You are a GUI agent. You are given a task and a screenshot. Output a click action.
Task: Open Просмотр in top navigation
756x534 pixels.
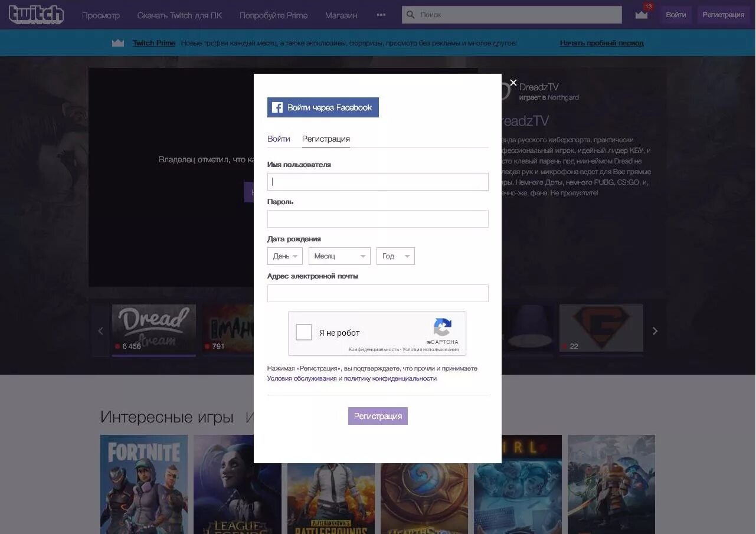click(x=101, y=15)
